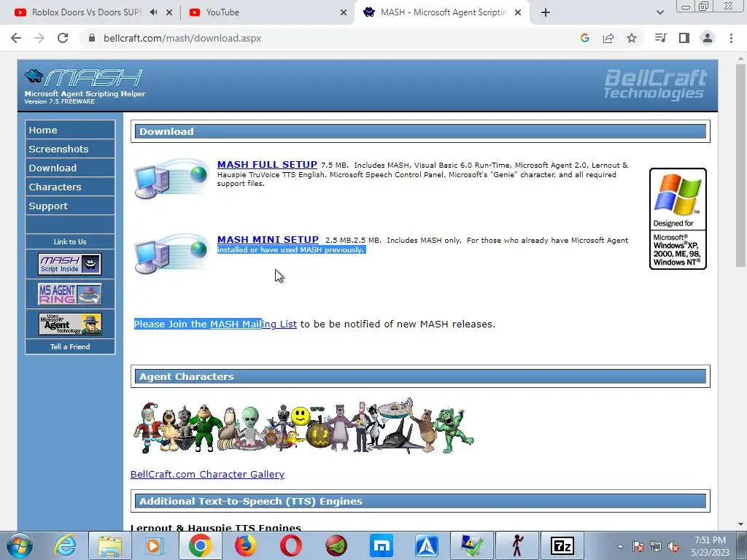Click the Google icon in the address bar
This screenshot has width=747, height=560.
tap(585, 38)
